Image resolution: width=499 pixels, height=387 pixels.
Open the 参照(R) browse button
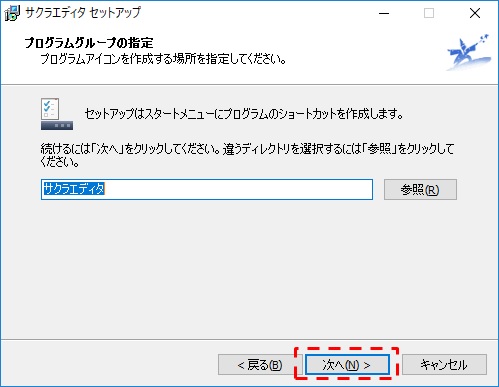(420, 189)
